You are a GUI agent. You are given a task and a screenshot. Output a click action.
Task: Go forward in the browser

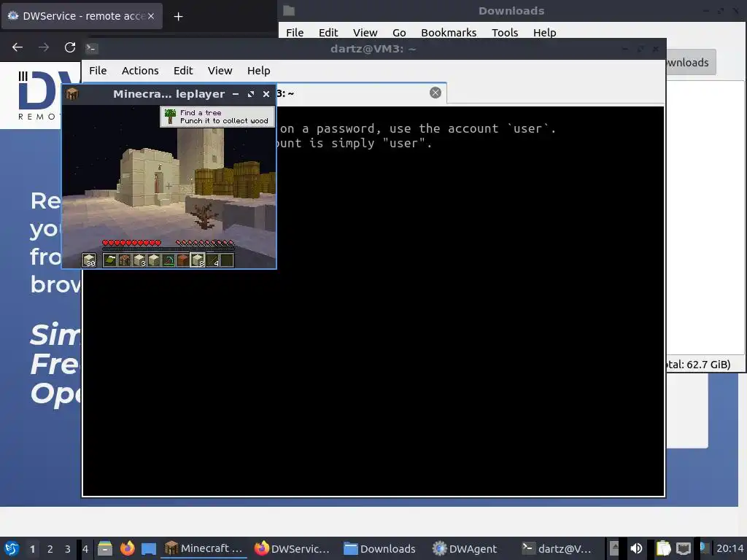44,47
